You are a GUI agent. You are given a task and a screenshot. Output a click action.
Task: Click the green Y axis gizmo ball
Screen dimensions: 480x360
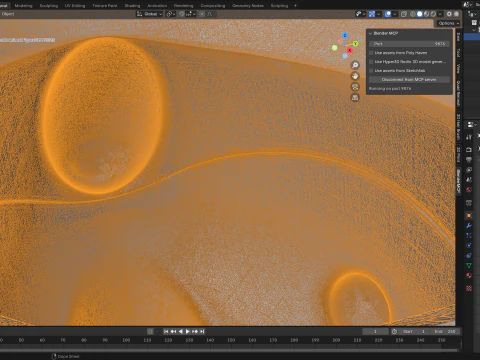[355, 44]
